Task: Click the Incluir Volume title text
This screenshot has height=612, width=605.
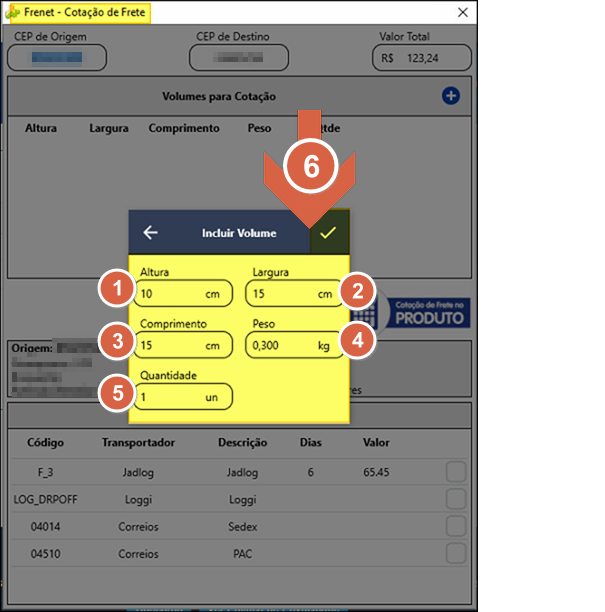Action: [239, 233]
